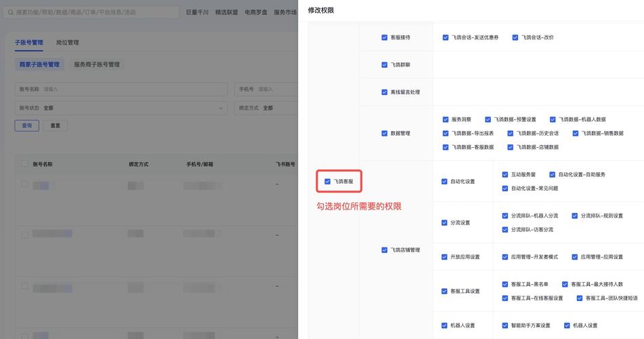Click the magnifier icon in the top search bar
Viewport: 644px width, 339px height.
point(11,12)
